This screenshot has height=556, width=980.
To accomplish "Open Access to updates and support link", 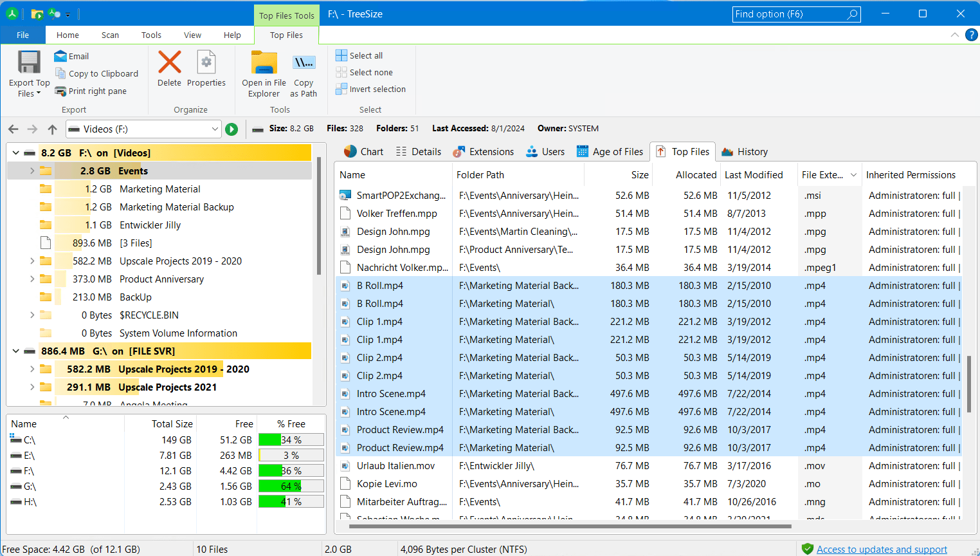I will [x=881, y=549].
